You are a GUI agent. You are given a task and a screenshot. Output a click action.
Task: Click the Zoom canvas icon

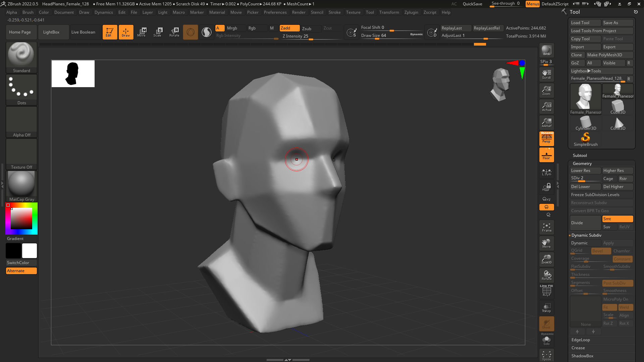point(546,90)
